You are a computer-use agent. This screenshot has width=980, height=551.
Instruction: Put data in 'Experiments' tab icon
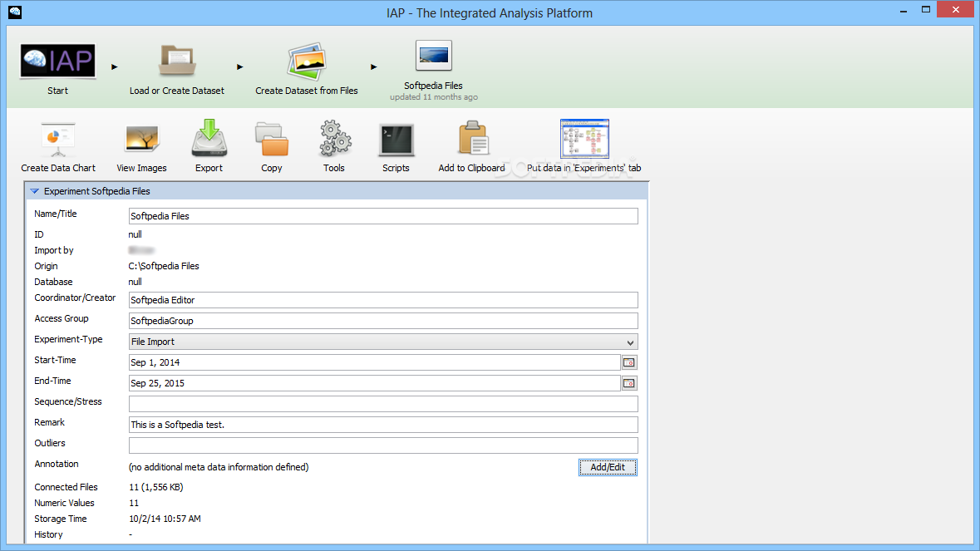584,139
